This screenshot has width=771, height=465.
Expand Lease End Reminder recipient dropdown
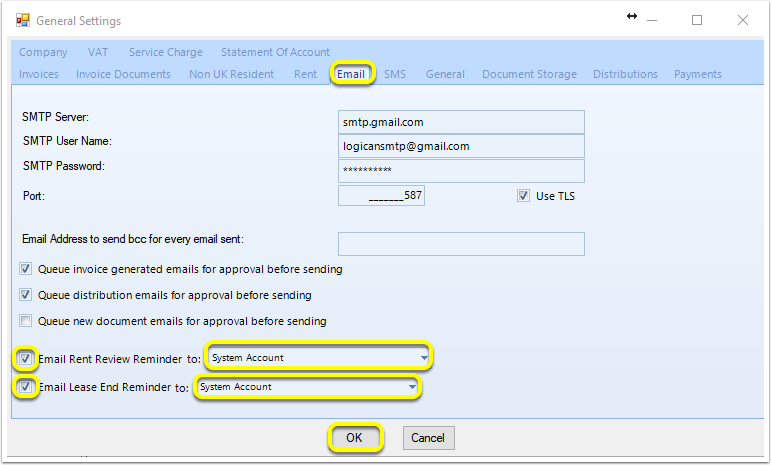pyautogui.click(x=307, y=387)
